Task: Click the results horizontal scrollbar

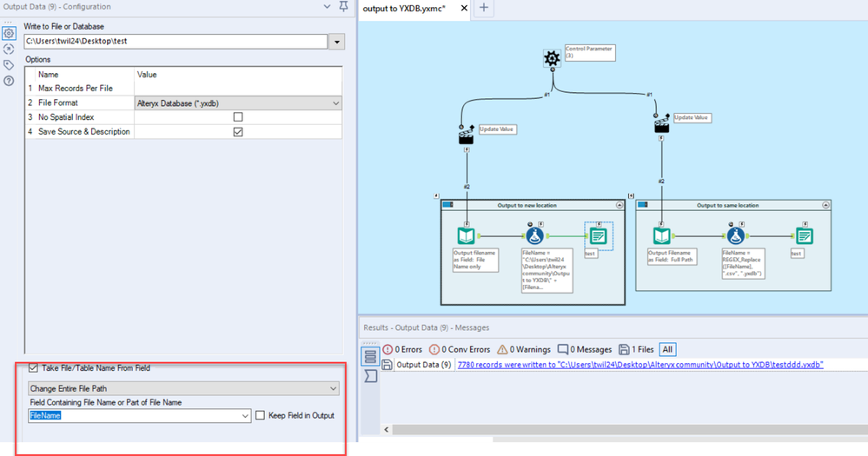Action: pos(630,429)
